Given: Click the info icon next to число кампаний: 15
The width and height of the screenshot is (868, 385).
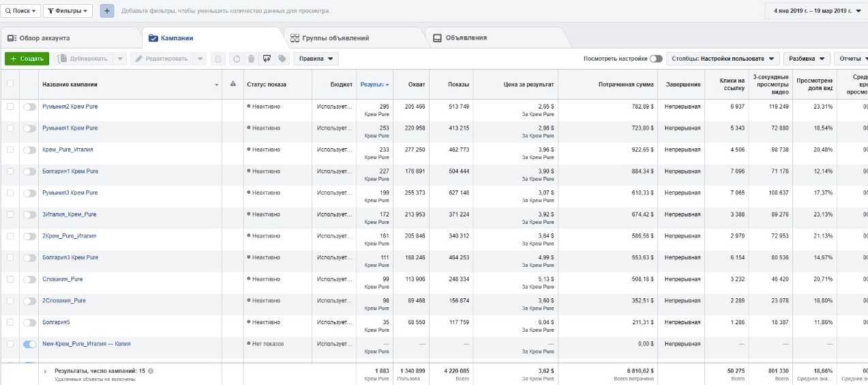Looking at the screenshot, I should click(x=151, y=371).
